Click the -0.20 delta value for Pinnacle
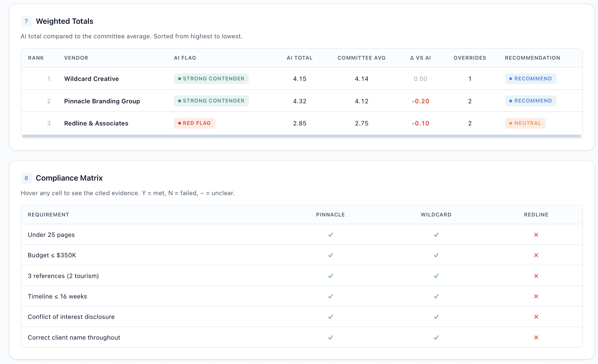Viewport: 598px width, 364px height. coord(420,101)
